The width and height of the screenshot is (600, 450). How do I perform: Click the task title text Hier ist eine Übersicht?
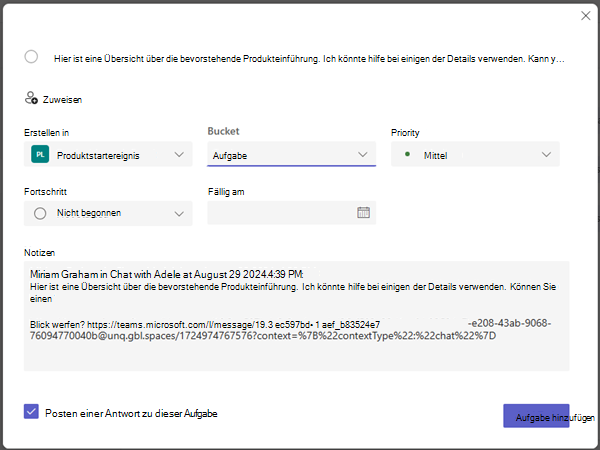(309, 59)
